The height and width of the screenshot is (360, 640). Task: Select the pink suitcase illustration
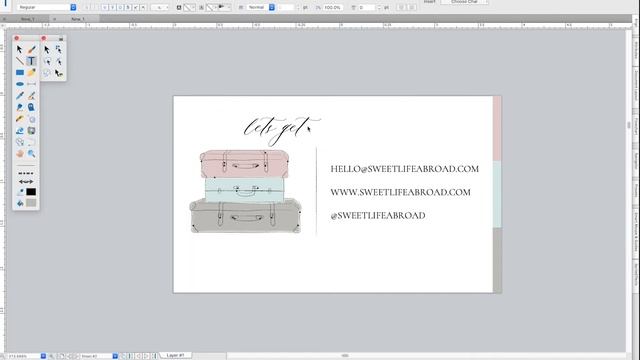click(244, 164)
